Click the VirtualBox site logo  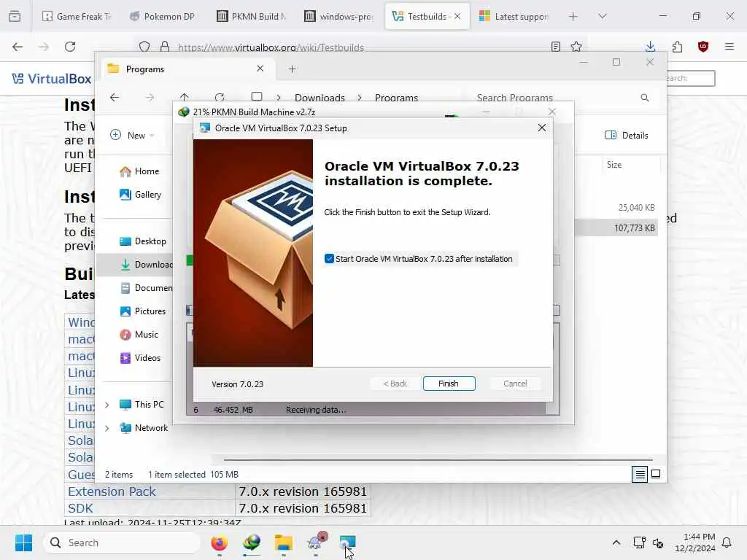(x=52, y=79)
